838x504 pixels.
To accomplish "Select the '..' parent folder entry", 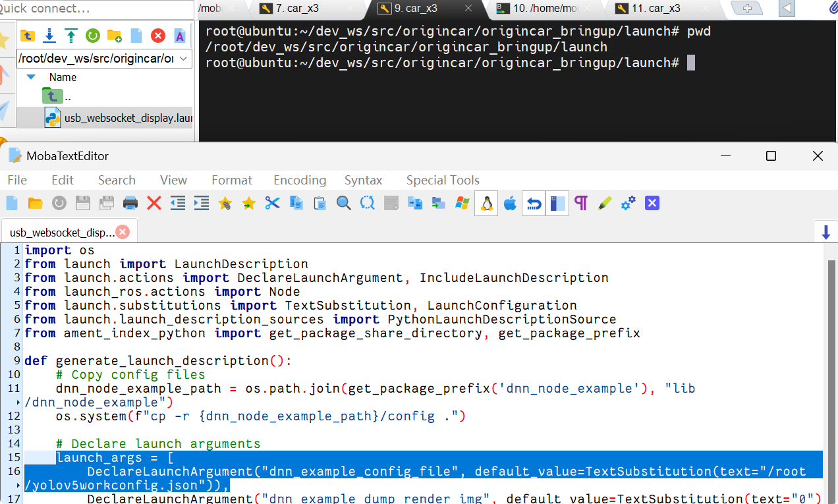I will pos(56,96).
